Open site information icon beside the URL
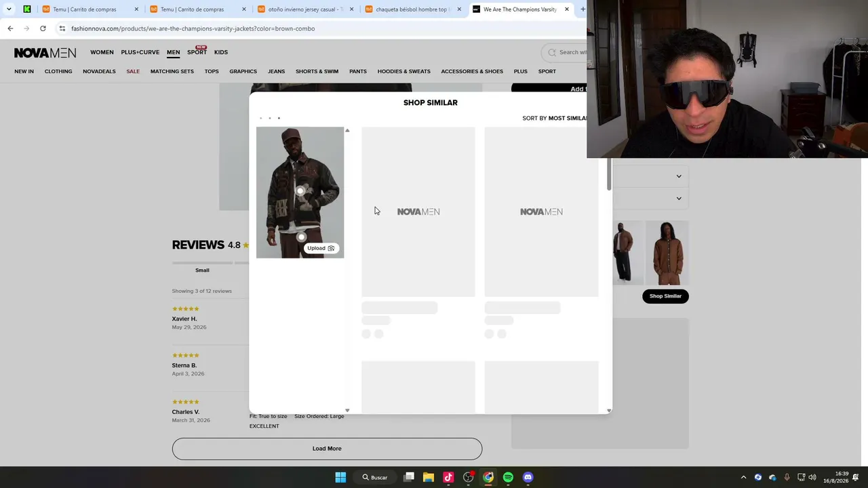The image size is (868, 488). (62, 28)
